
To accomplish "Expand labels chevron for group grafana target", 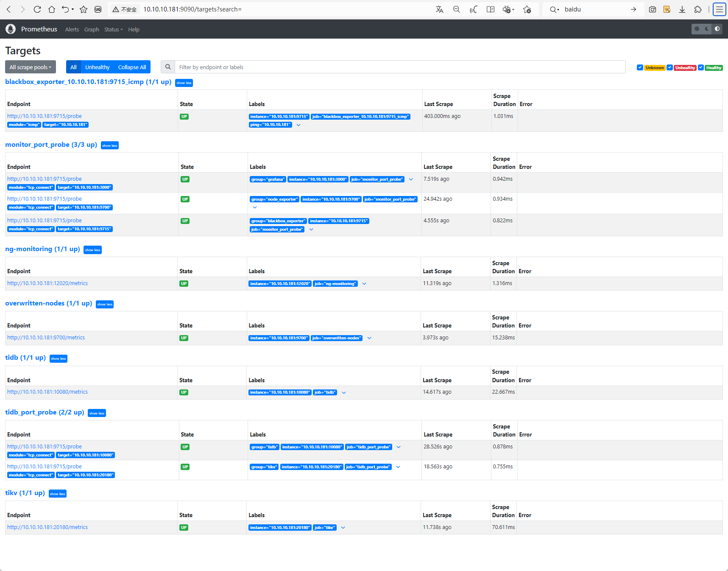I will tap(411, 179).
